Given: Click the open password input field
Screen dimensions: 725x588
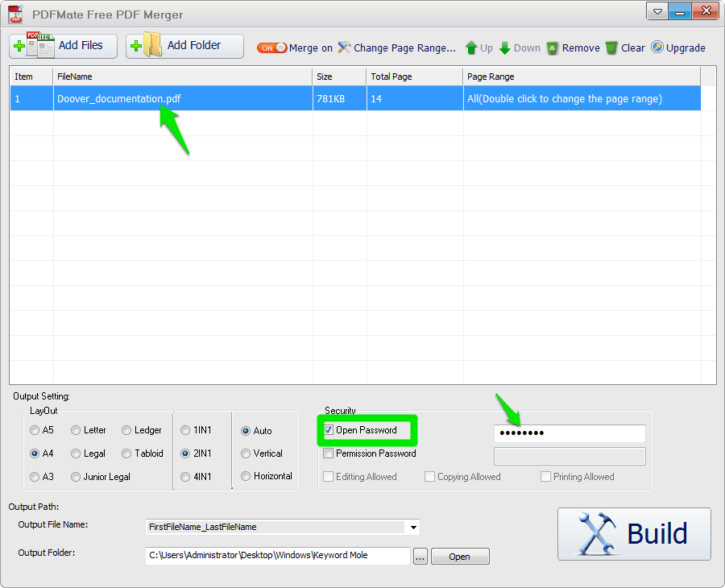Looking at the screenshot, I should click(570, 433).
